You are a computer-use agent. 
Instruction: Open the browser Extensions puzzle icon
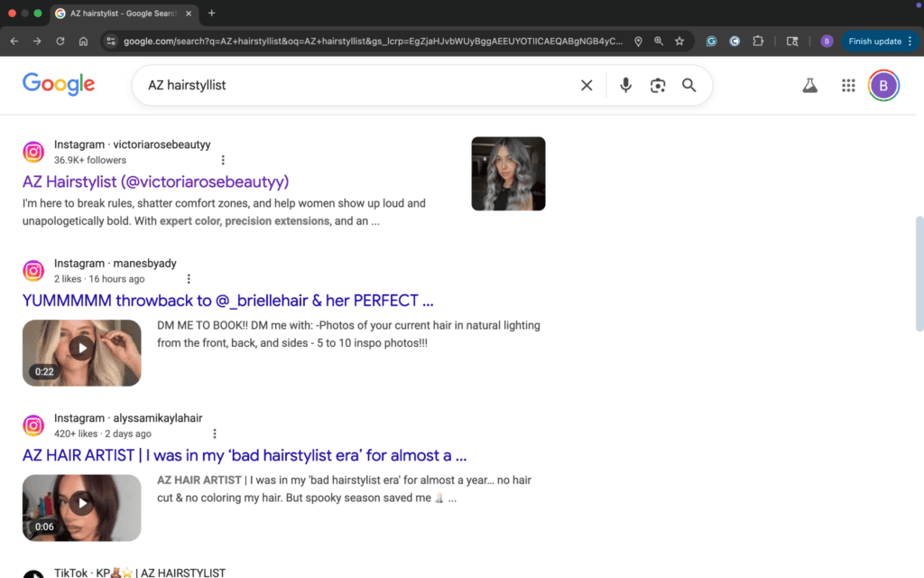click(x=759, y=41)
